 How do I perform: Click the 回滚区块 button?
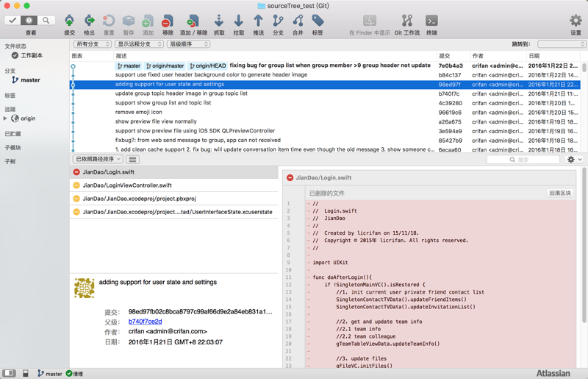[x=560, y=193]
